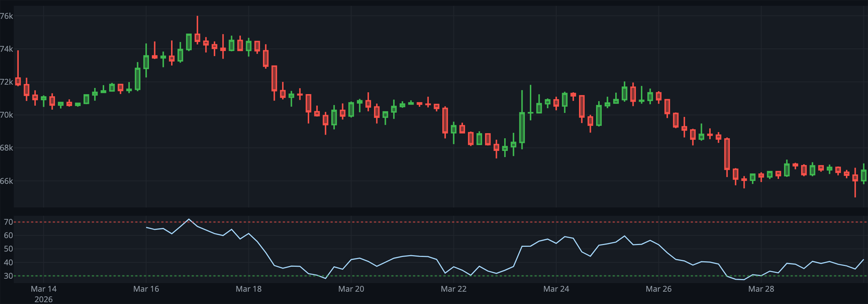
Task: Click the 2026 year label
Action: [x=43, y=299]
